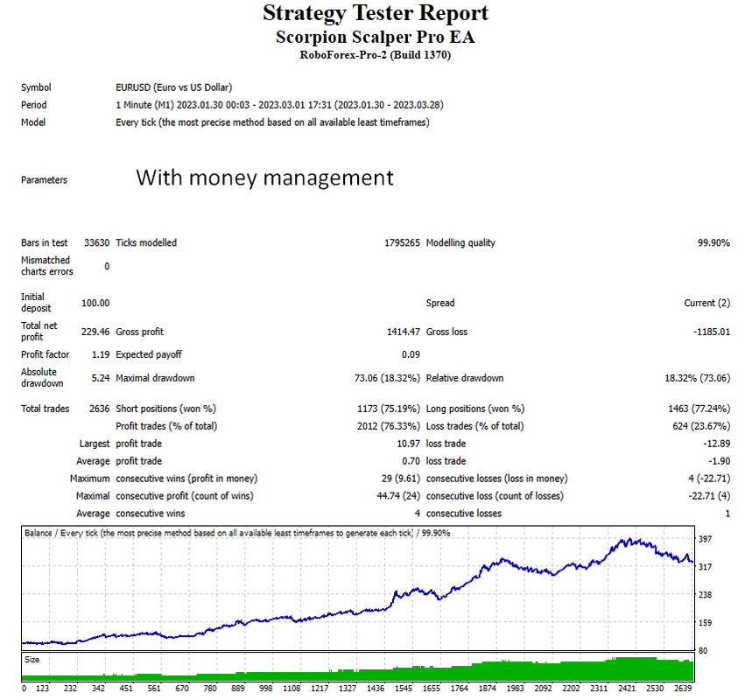Click the 238 label on balance axis

point(705,594)
